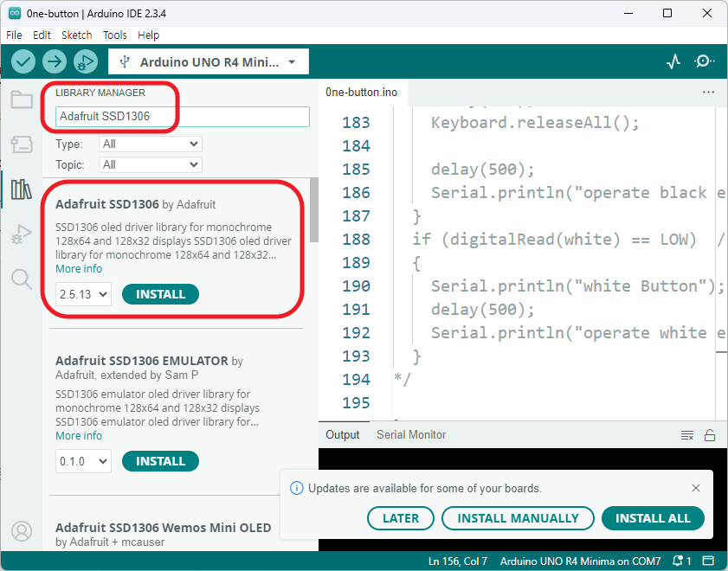Click the INSTALL MANUALLY button
Viewport: 728px width, 571px height.
(519, 518)
